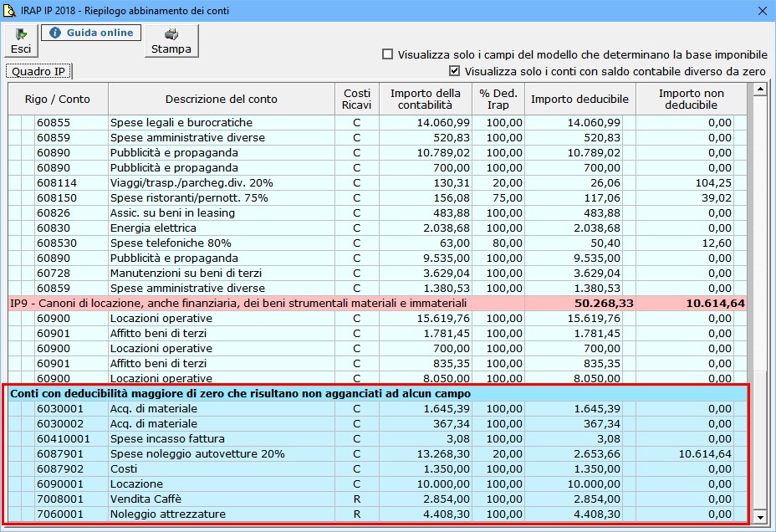
Task: Select account 6087902 Costi row
Action: (377, 469)
